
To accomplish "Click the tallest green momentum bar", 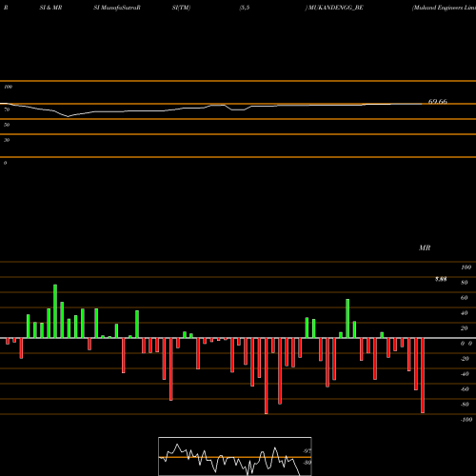I will [x=55, y=311].
